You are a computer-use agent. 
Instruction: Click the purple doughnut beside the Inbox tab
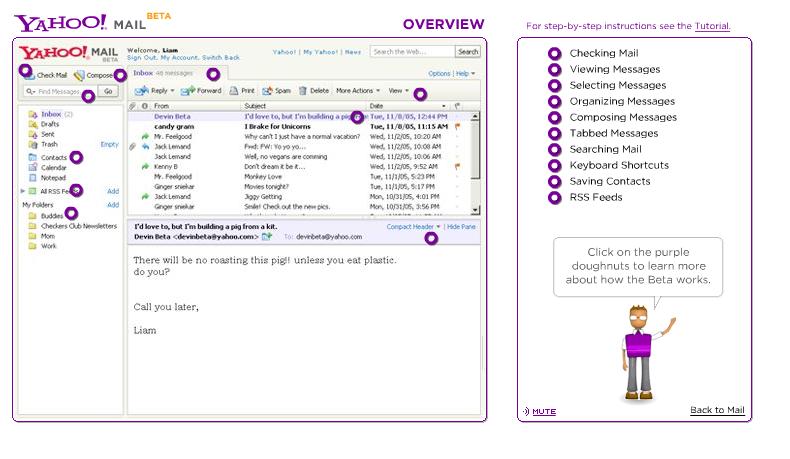(214, 75)
